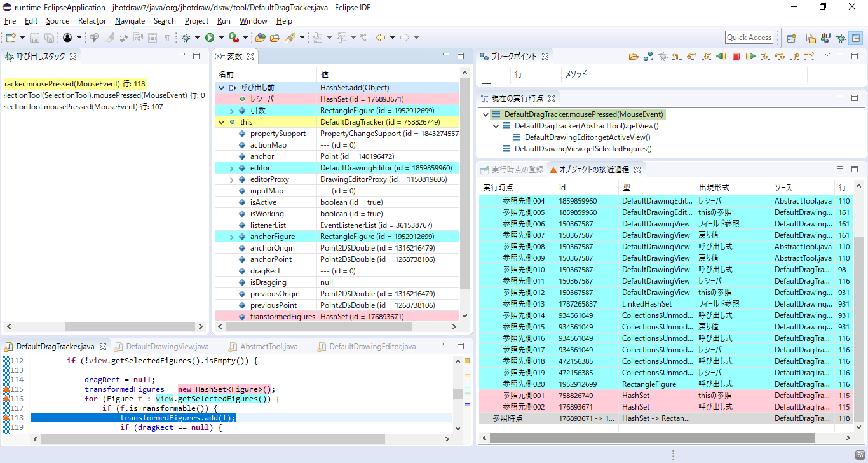Viewport: 868px width, 463px height.
Task: Select DefaultDrawingView.getSelectedFigures() in execution point tree
Action: pyautogui.click(x=583, y=149)
